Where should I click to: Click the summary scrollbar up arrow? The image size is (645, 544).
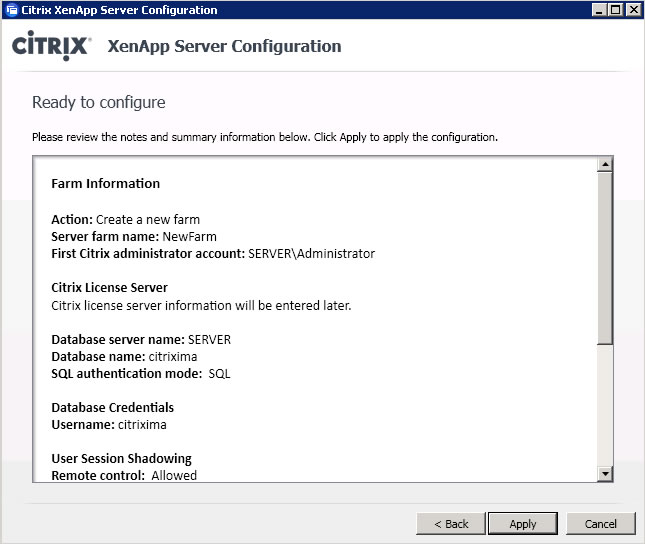coord(605,165)
